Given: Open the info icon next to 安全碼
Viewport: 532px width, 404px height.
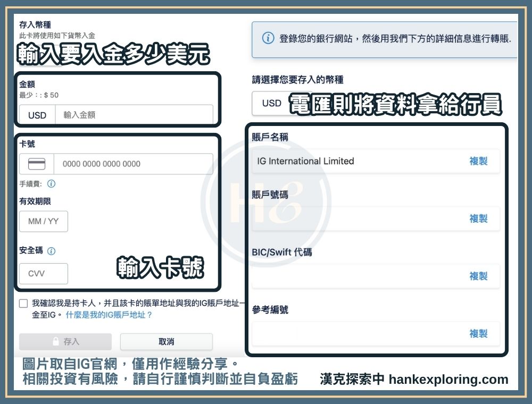Looking at the screenshot, I should tap(51, 251).
